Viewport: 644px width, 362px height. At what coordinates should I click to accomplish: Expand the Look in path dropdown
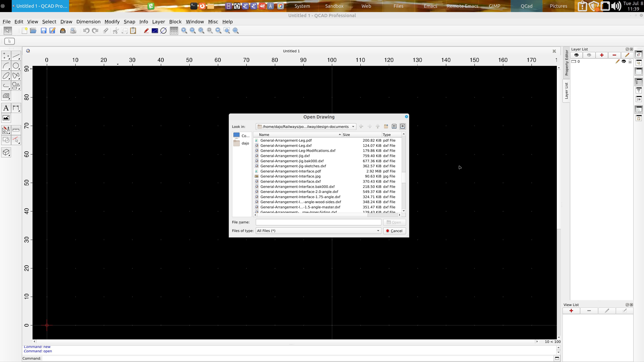(353, 127)
